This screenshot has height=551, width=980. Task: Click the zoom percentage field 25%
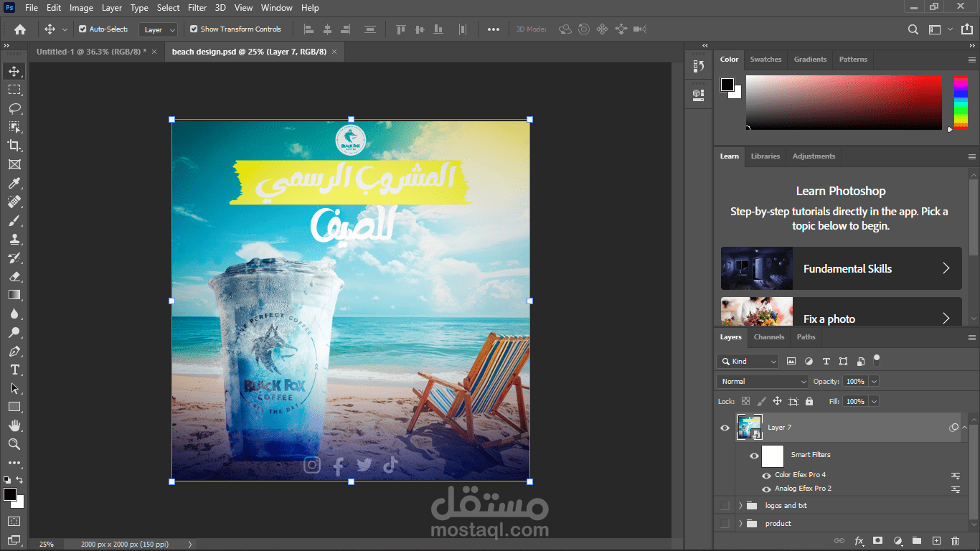(x=47, y=545)
